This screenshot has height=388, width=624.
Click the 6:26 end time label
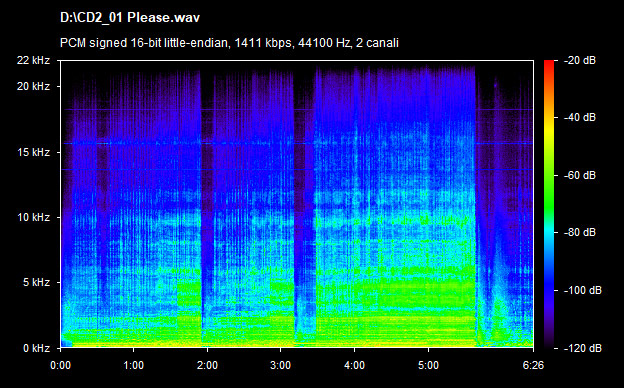tap(533, 365)
